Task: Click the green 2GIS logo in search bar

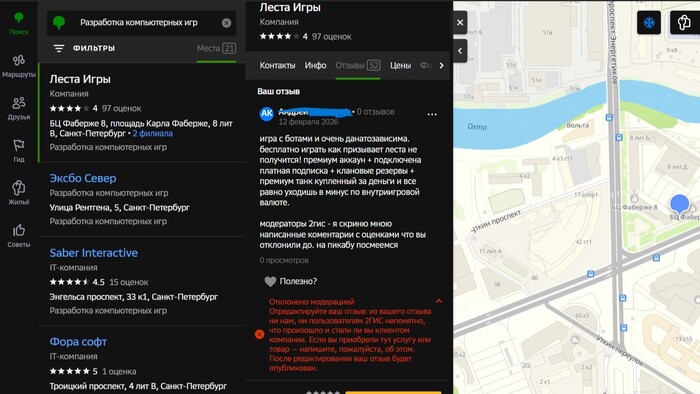Action: click(59, 23)
